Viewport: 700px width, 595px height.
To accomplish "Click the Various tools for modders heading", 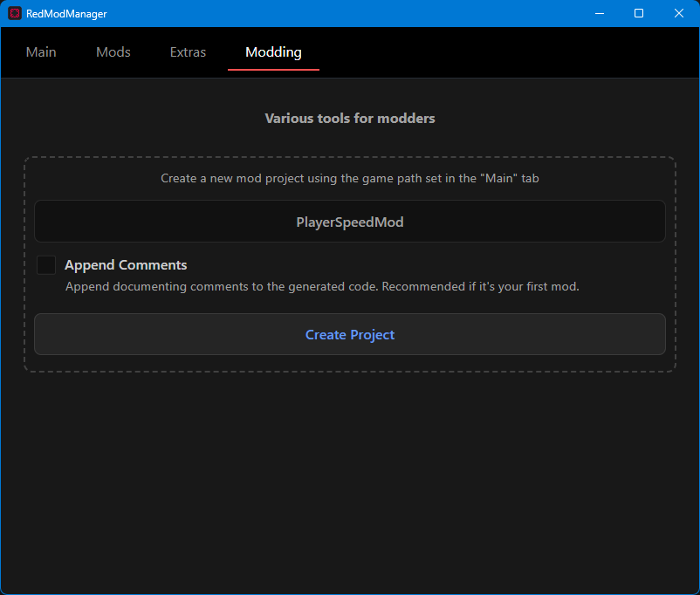I will coord(349,118).
